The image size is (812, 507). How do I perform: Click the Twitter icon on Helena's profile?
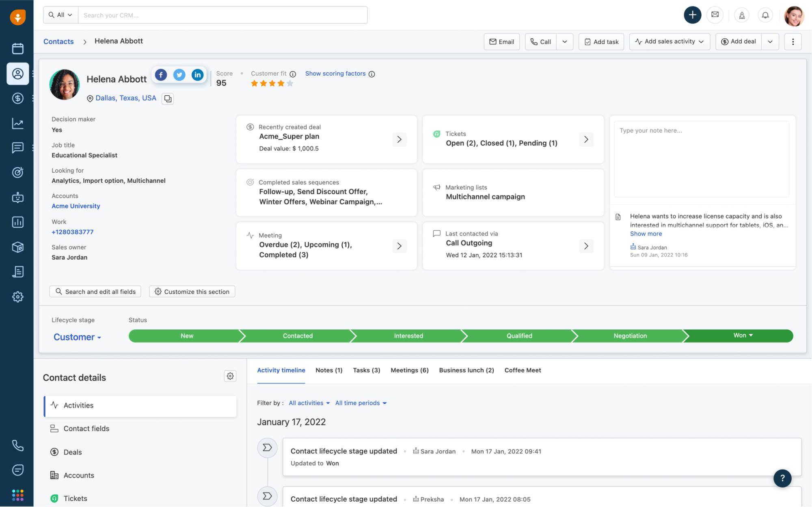click(179, 75)
